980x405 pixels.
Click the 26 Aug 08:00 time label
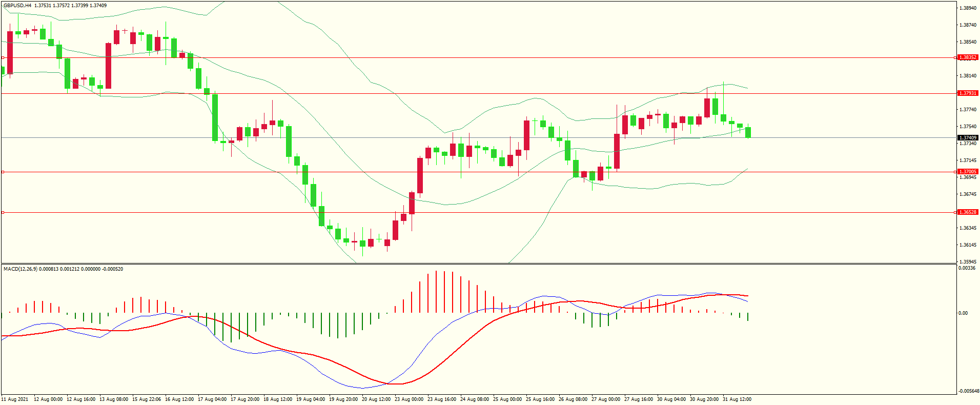click(573, 399)
